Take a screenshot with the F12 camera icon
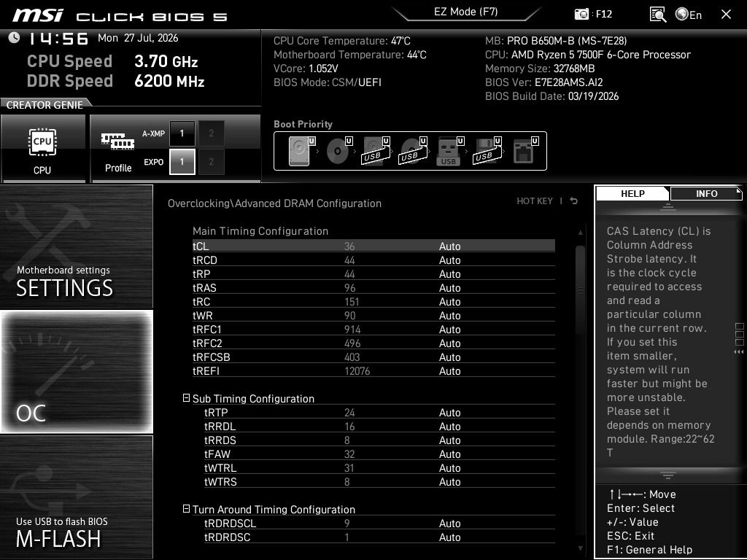Image resolution: width=747 pixels, height=560 pixels. click(x=581, y=15)
